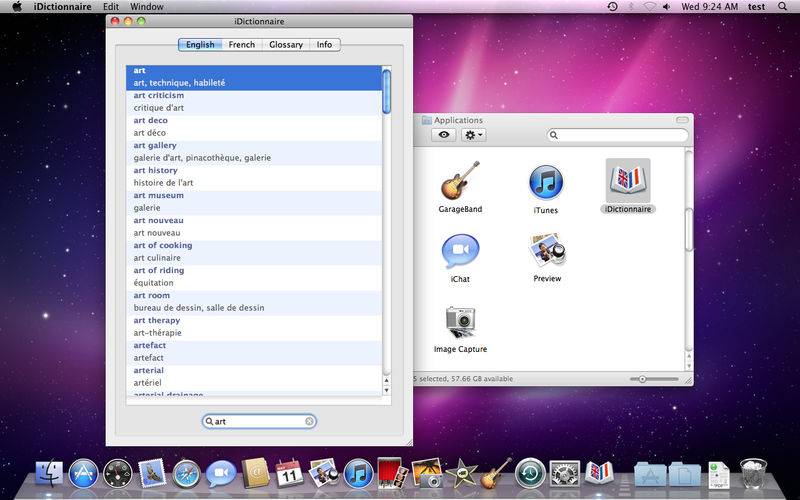Select the art criticism entry

(254, 102)
